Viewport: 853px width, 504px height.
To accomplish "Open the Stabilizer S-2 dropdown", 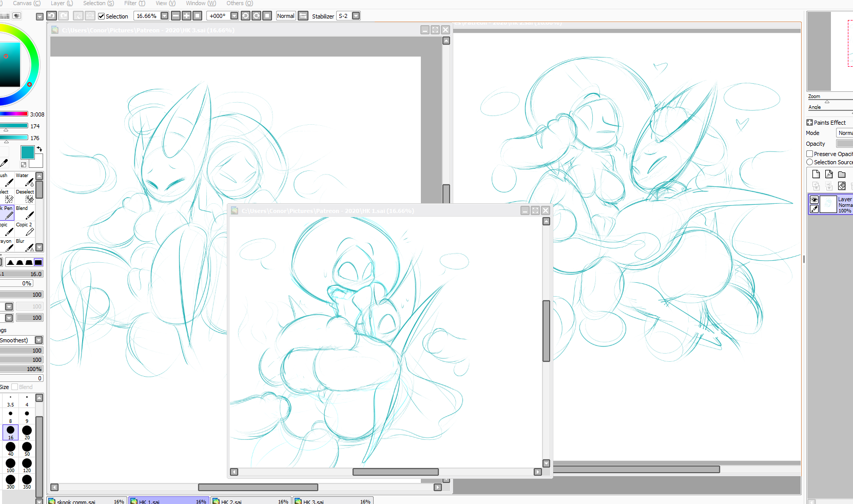I will (x=356, y=16).
